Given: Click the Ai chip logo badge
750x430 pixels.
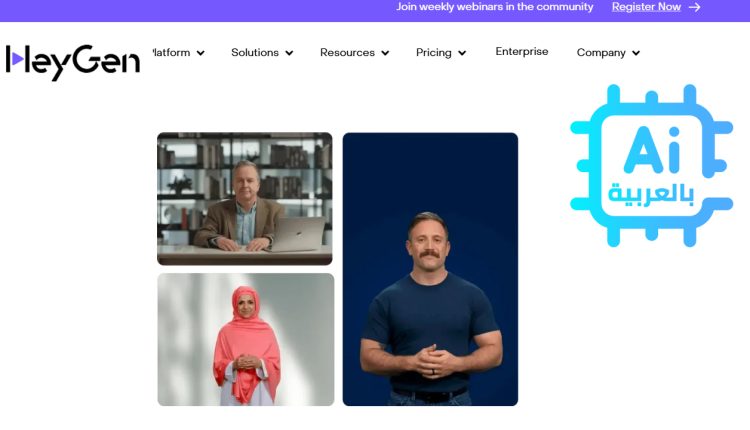Looking at the screenshot, I should point(651,165).
